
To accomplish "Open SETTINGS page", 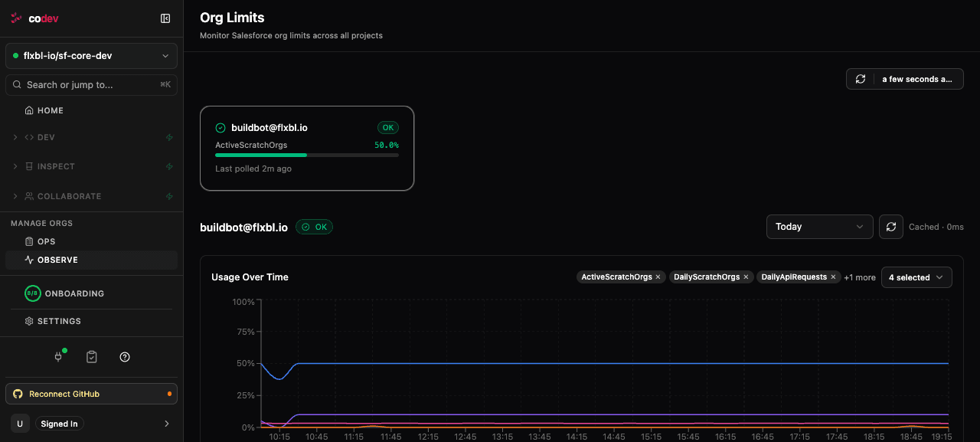I will [x=91, y=321].
